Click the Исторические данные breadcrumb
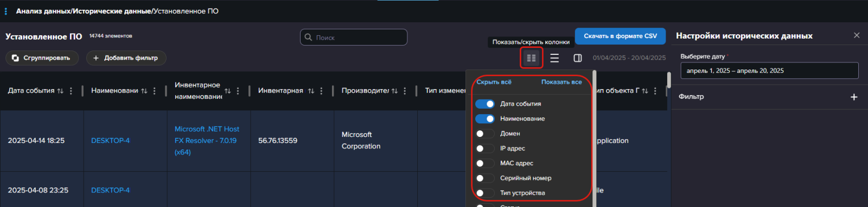Viewport: 868px width, 207px height. (112, 11)
